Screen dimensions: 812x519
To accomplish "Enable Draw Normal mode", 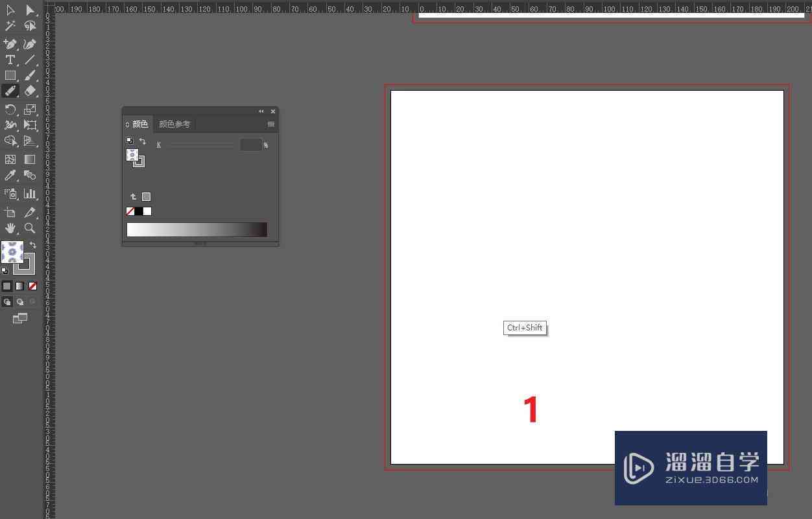I will tap(7, 302).
